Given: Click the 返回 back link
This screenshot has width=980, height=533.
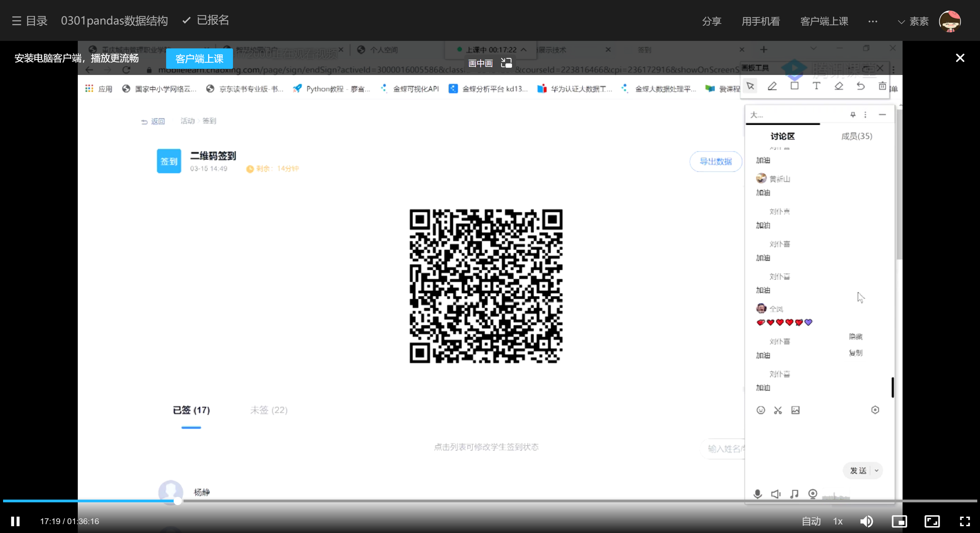Looking at the screenshot, I should pyautogui.click(x=152, y=121).
